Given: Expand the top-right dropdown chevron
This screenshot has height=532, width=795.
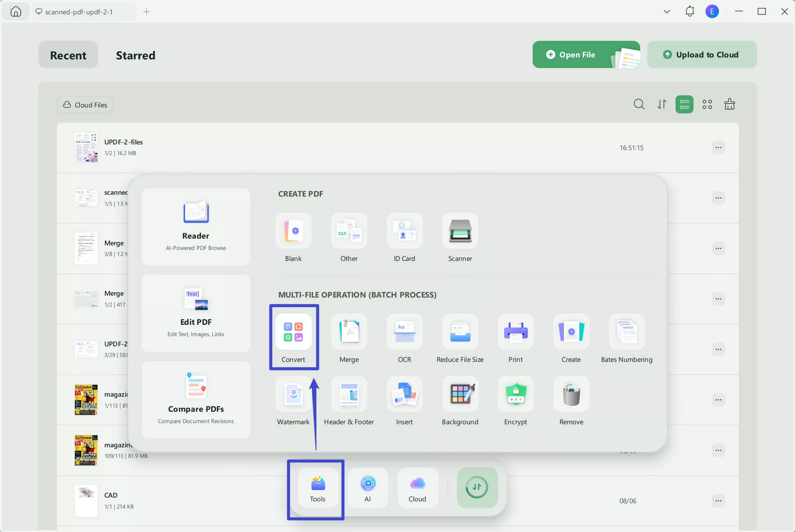Looking at the screenshot, I should 666,12.
